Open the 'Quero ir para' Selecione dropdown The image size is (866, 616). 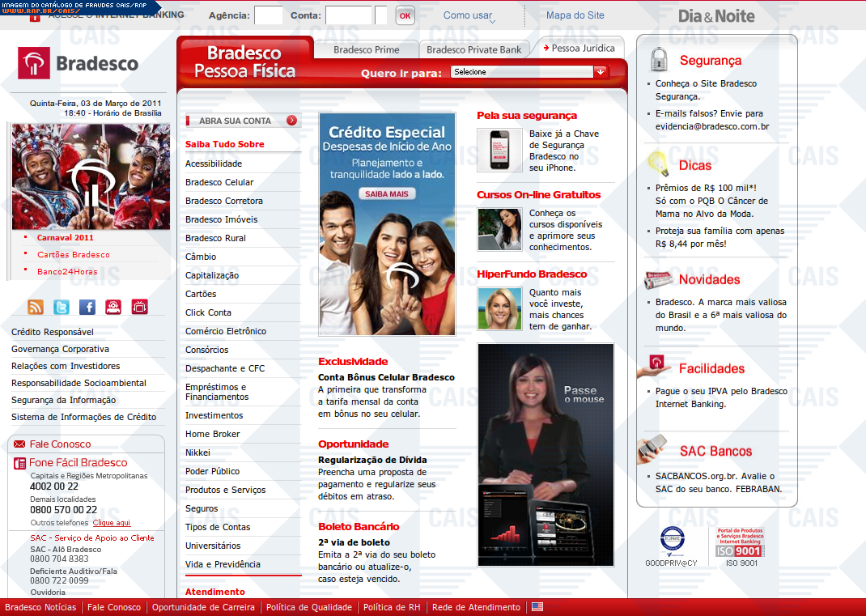coord(529,72)
